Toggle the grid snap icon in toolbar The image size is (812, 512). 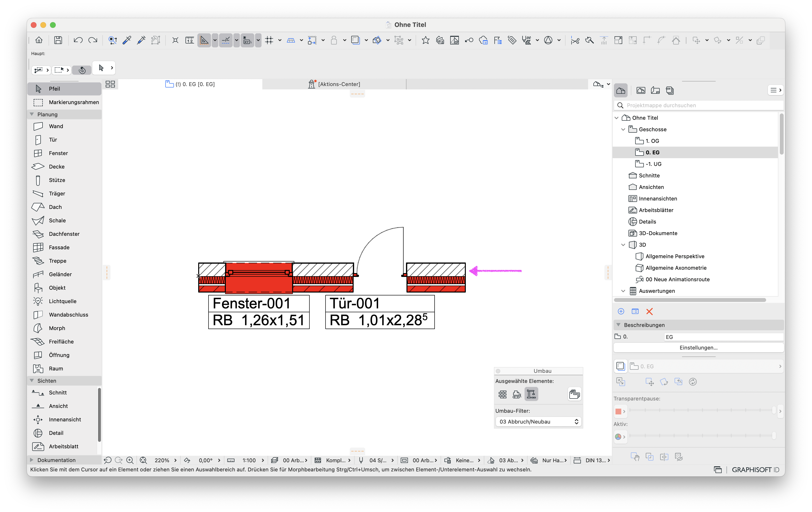tap(269, 40)
